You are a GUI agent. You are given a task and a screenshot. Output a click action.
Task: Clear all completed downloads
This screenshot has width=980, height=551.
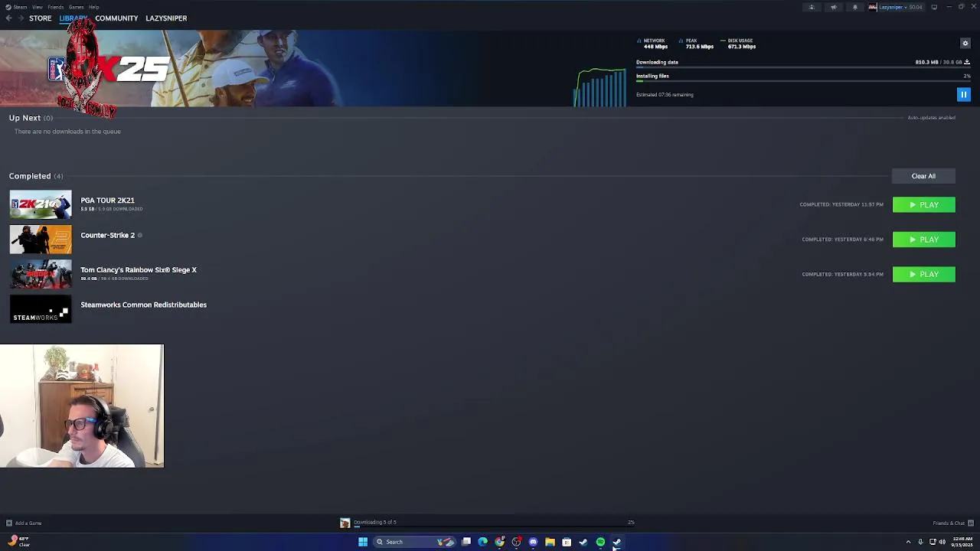pos(923,176)
